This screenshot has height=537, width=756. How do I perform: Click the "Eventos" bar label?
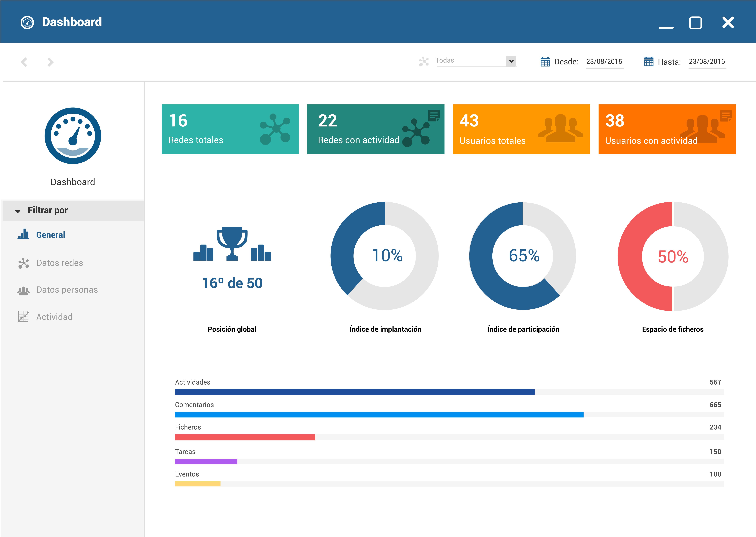187,474
